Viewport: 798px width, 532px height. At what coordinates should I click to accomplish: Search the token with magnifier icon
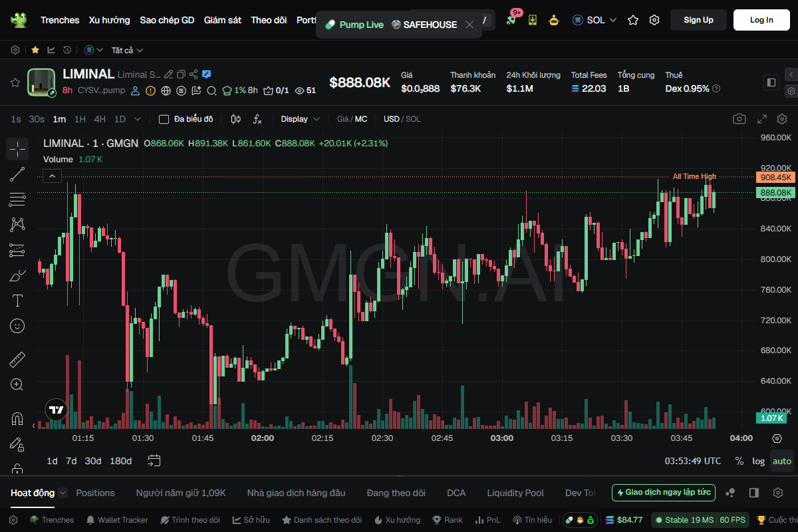[x=211, y=90]
